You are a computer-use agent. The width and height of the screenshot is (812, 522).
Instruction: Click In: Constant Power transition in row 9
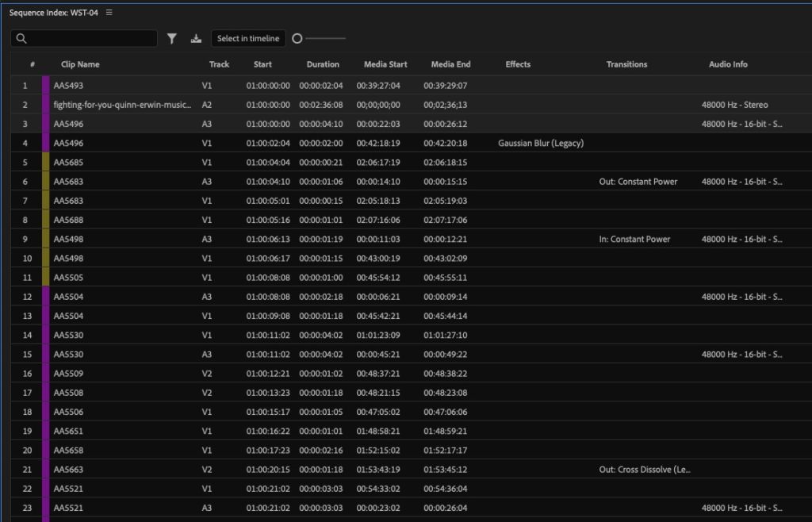tap(634, 239)
